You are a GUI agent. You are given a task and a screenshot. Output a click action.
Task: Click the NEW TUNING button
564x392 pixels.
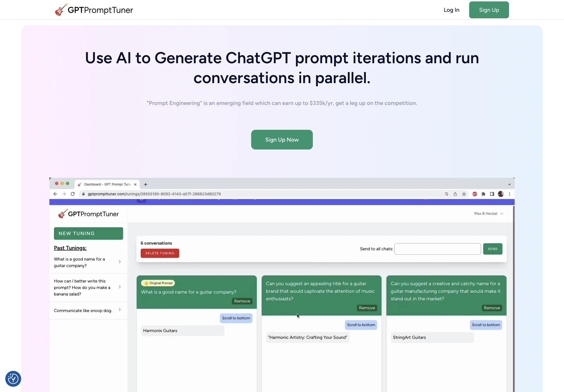click(88, 233)
